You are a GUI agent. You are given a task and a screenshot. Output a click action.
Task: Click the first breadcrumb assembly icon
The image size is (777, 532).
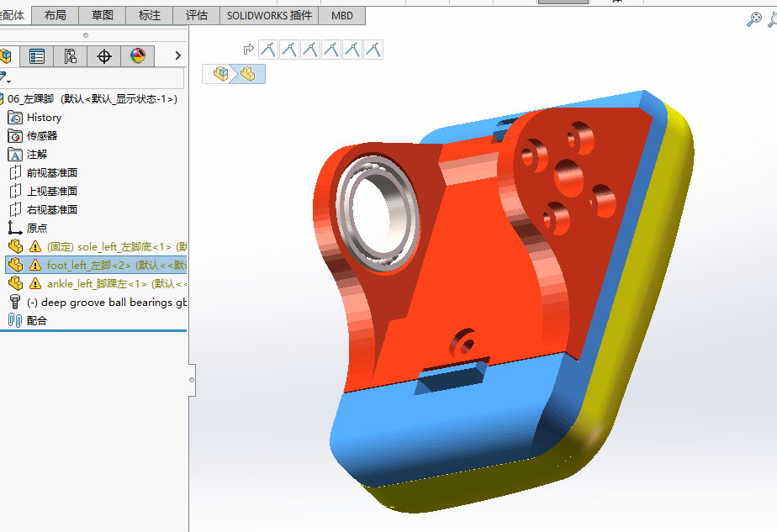[220, 74]
